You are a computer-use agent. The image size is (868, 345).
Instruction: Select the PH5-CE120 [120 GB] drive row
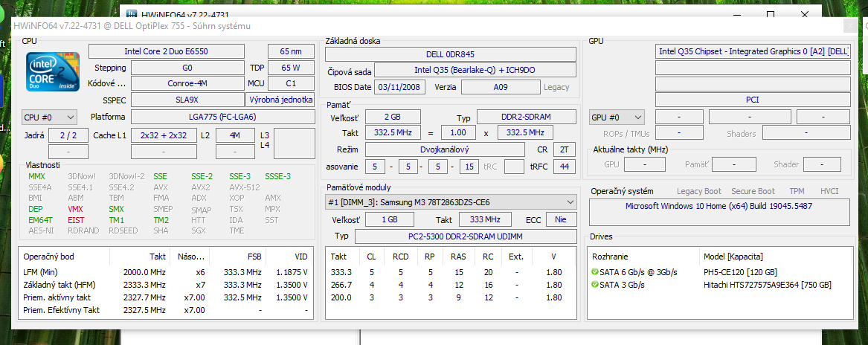coord(720,272)
